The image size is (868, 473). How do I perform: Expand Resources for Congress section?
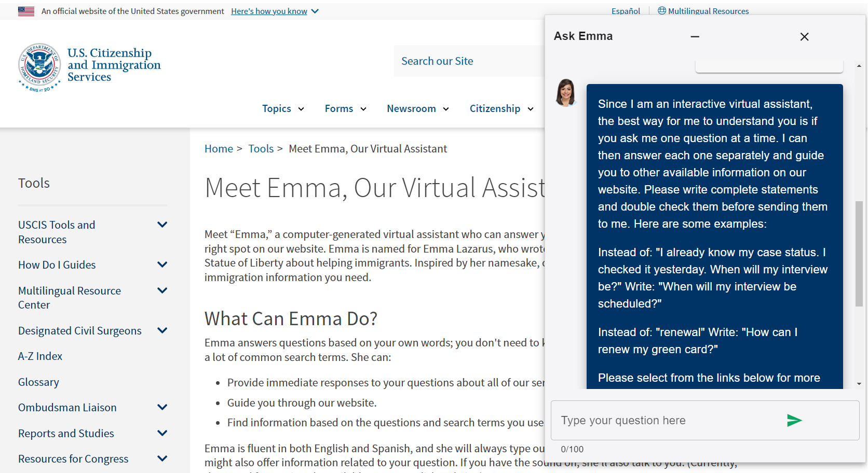tap(162, 458)
